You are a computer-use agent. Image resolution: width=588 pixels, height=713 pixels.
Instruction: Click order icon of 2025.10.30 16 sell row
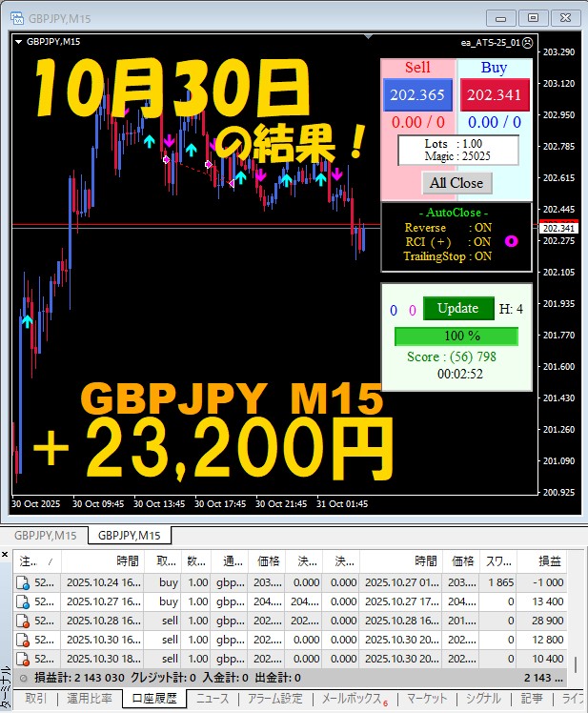click(22, 641)
